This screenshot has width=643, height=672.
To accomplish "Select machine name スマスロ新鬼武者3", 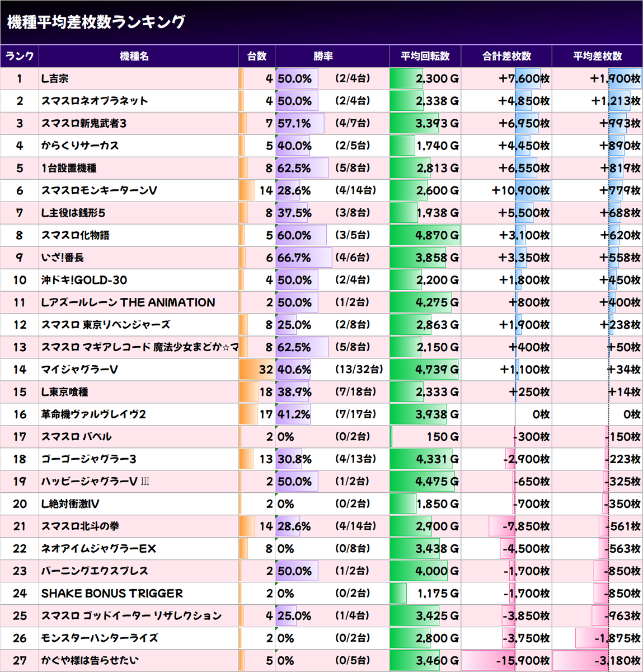I will point(84,123).
